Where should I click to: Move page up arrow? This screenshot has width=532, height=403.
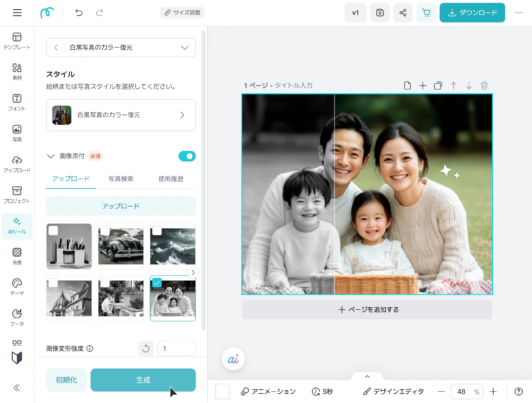[454, 86]
